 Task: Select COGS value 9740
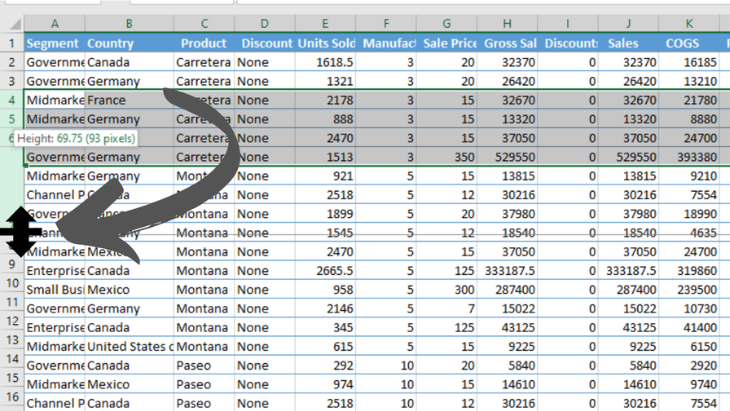pos(689,384)
